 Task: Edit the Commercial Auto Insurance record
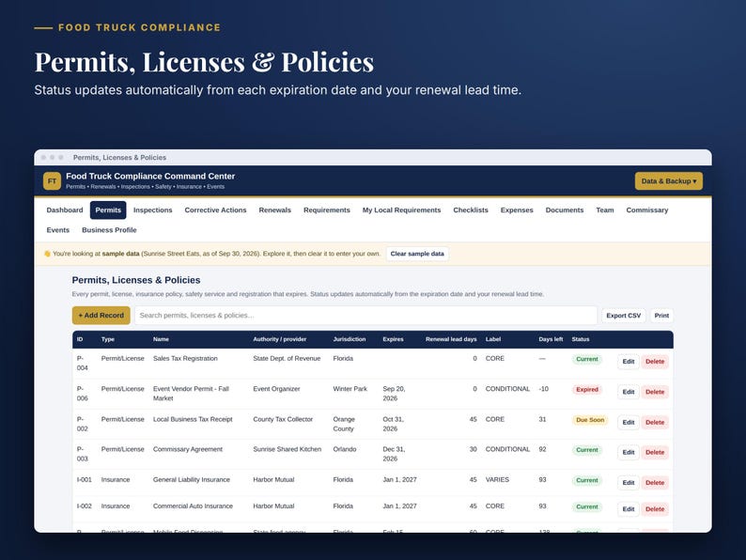click(x=629, y=509)
